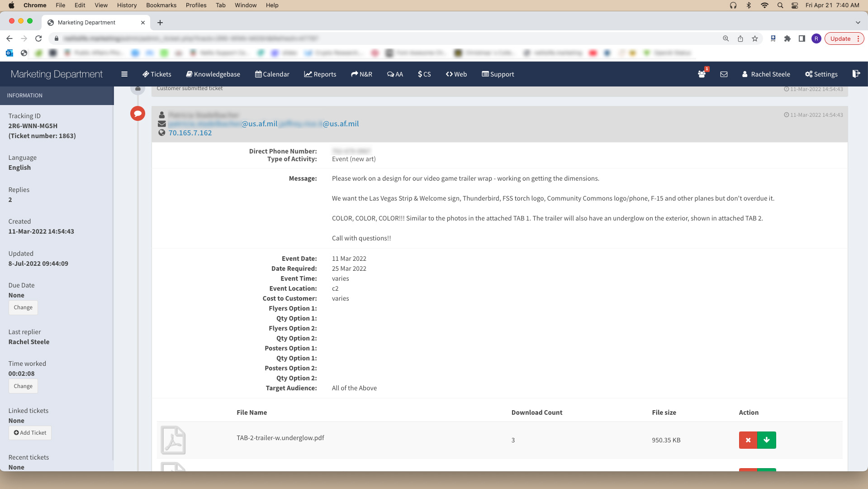Change the Time worked value
The height and width of the screenshot is (489, 868).
pos(23,386)
